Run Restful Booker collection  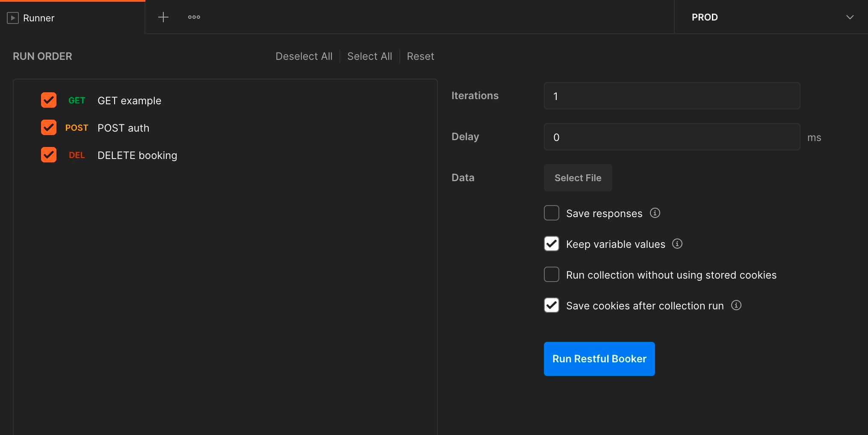(599, 359)
